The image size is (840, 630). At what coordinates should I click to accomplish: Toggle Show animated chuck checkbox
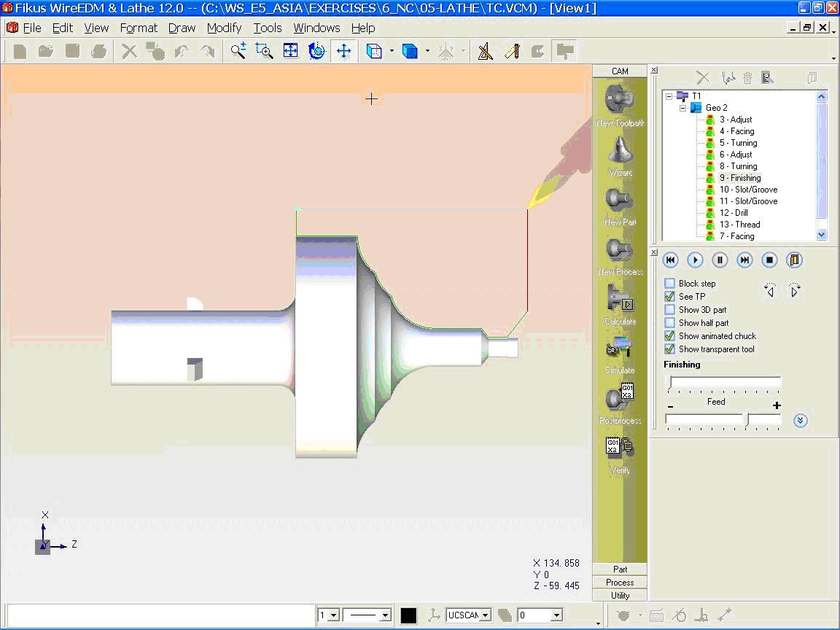[669, 336]
